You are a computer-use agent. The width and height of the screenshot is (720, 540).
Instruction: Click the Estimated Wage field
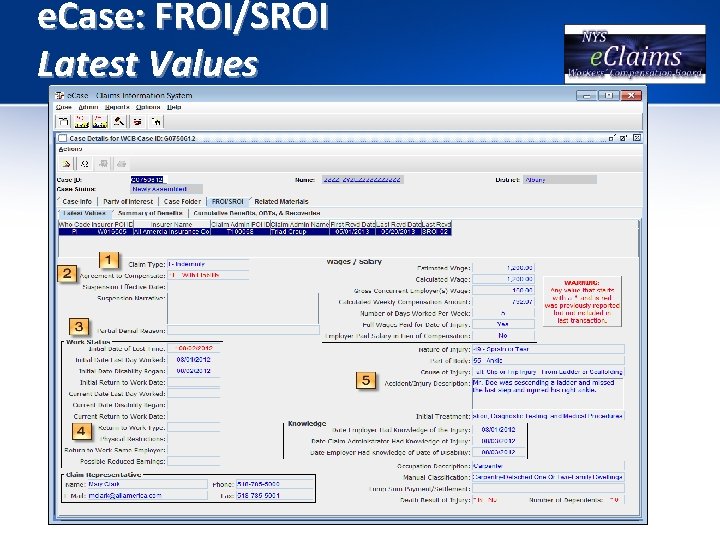[503, 268]
